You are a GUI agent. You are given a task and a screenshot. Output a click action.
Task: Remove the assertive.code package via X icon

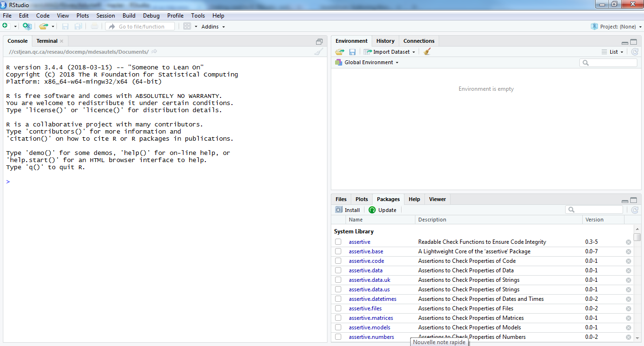tap(628, 261)
